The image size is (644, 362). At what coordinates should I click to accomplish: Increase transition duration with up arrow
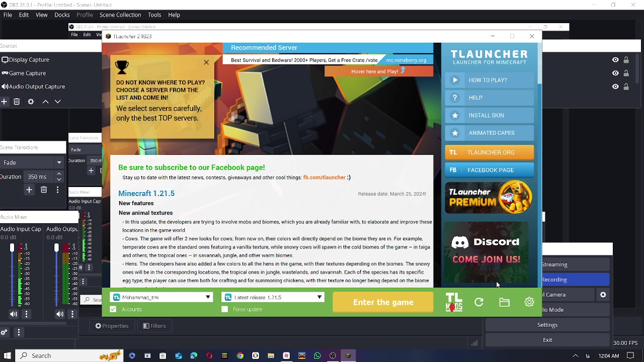(x=59, y=174)
